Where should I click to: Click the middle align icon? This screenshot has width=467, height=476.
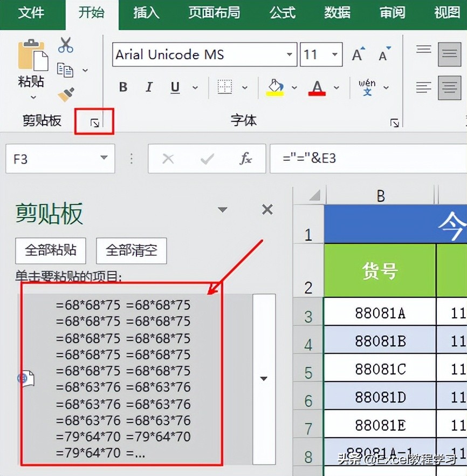449,54
